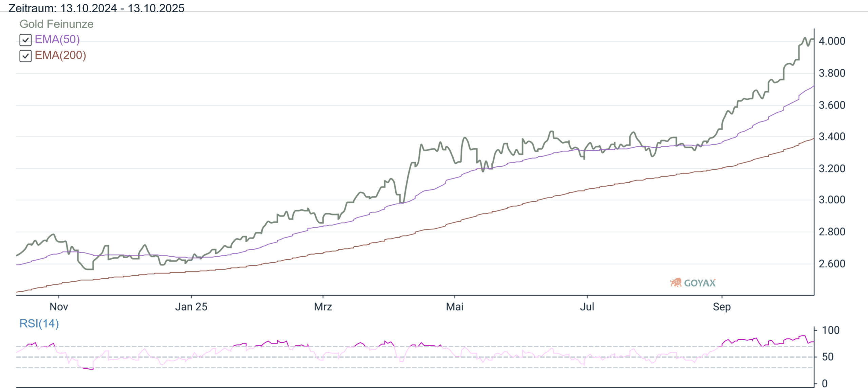868x391 pixels.
Task: Click the 3.400 price axis label
Action: click(832, 137)
